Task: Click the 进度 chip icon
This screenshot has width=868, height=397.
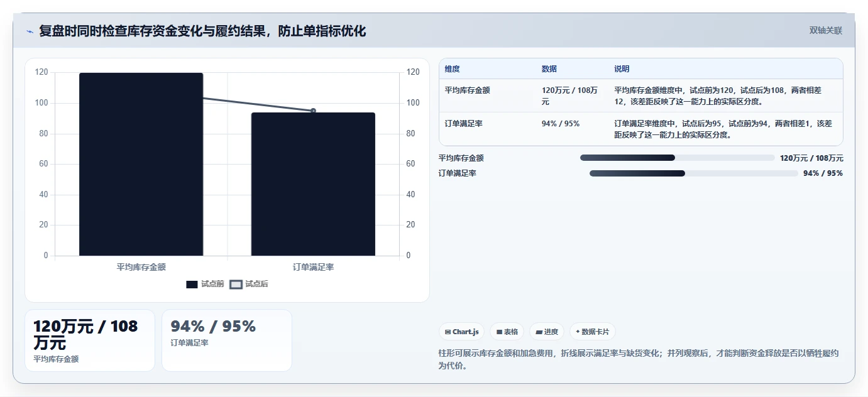Action: point(539,332)
